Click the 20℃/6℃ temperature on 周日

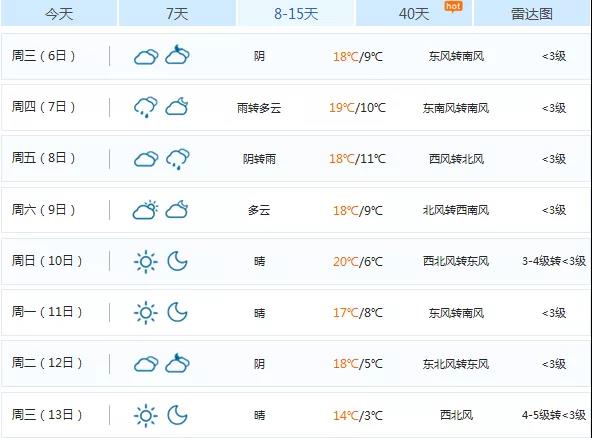(x=358, y=261)
